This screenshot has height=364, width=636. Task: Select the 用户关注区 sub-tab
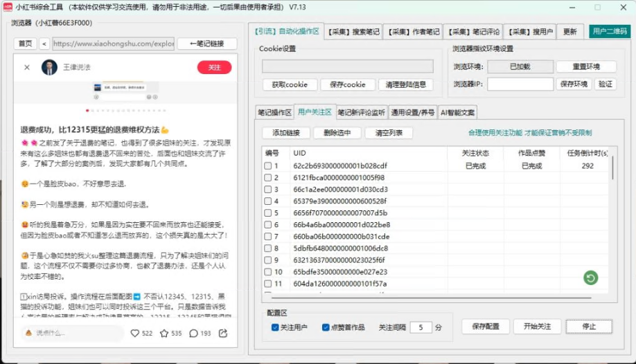click(x=315, y=112)
